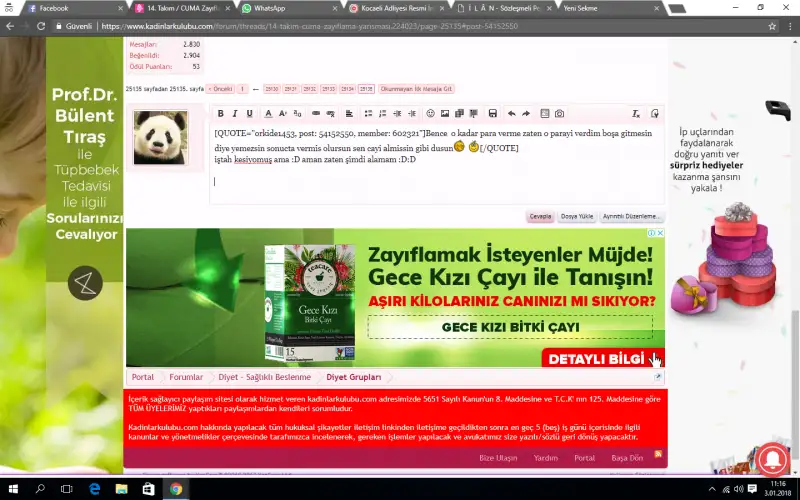Toggle underline text formatting
800x500 pixels.
click(x=250, y=114)
